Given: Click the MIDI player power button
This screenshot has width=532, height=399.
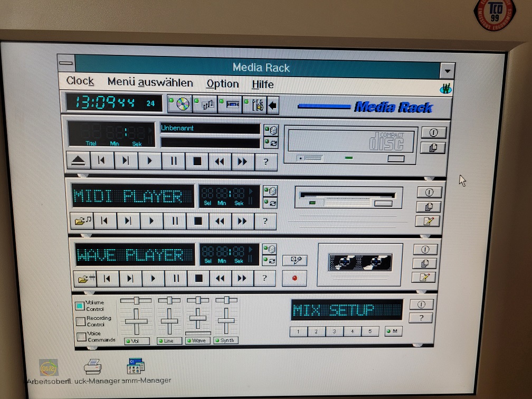Looking at the screenshot, I should 429,192.
